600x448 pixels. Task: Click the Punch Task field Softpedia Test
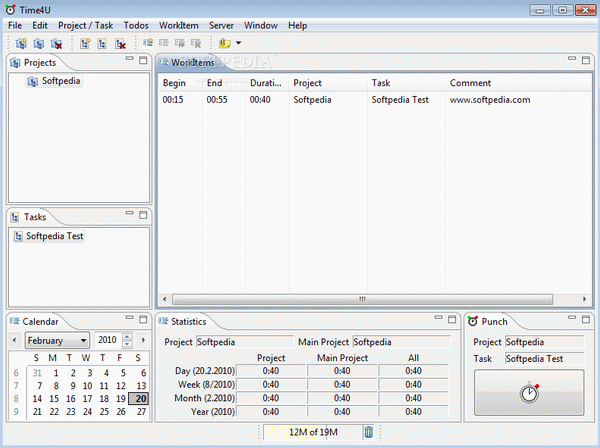pyautogui.click(x=545, y=359)
